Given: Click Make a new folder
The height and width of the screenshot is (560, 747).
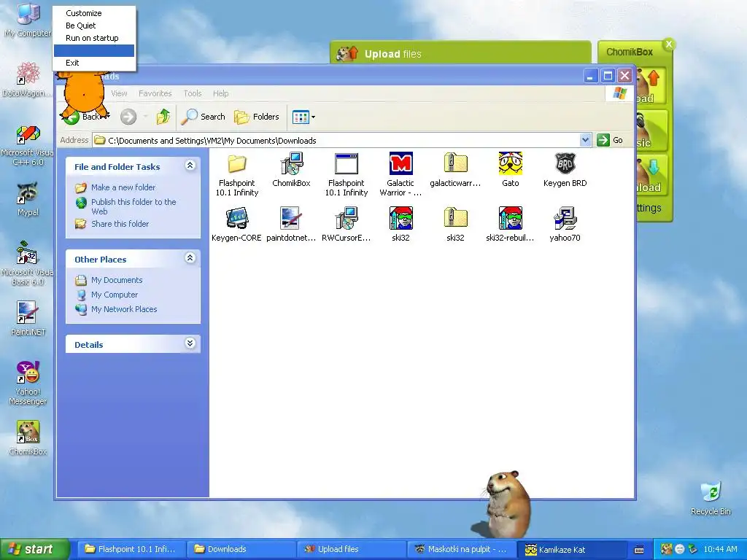Looking at the screenshot, I should [123, 187].
